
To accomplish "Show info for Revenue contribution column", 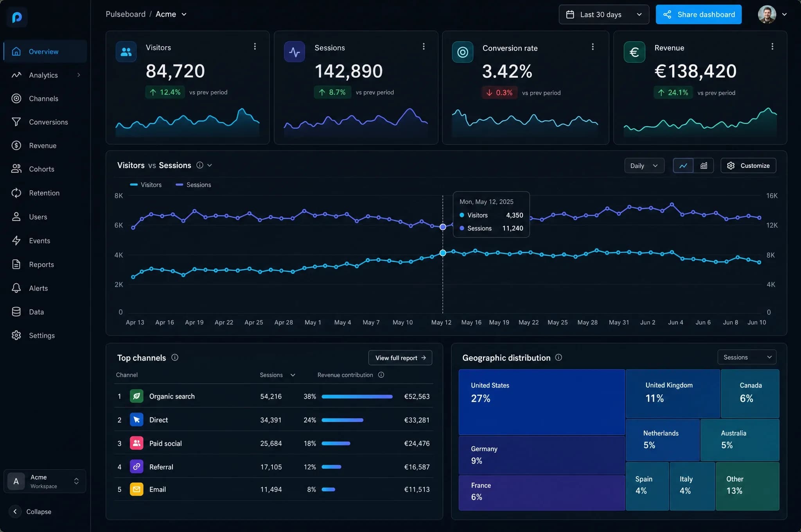I will (x=381, y=375).
